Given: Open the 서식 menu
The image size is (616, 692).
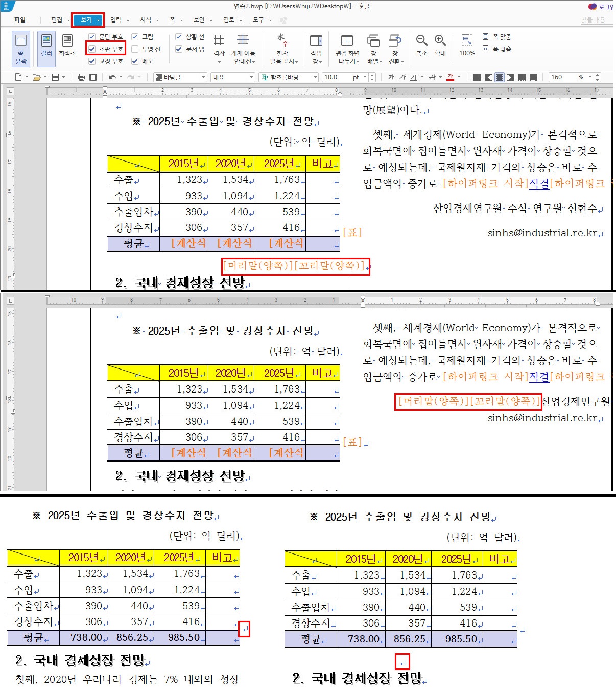Looking at the screenshot, I should (x=146, y=20).
